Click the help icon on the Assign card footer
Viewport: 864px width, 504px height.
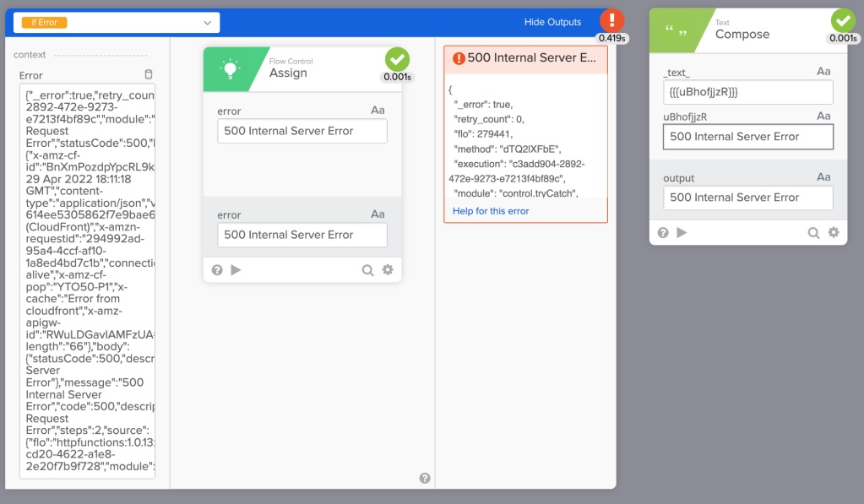point(215,269)
